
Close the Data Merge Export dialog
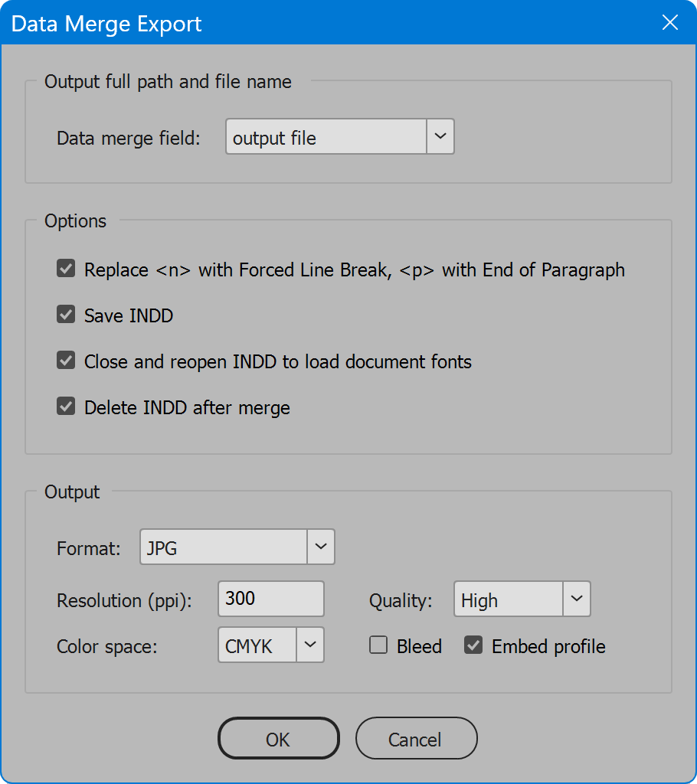coord(669,23)
